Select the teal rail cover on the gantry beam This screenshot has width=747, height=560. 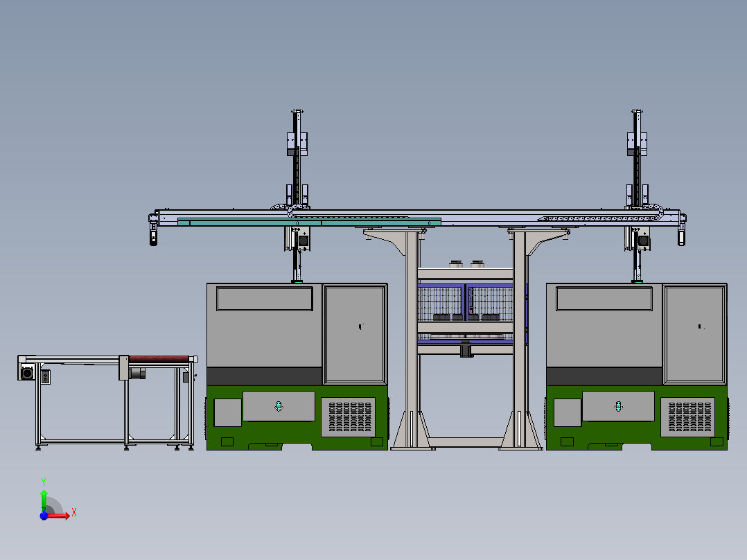(309, 222)
